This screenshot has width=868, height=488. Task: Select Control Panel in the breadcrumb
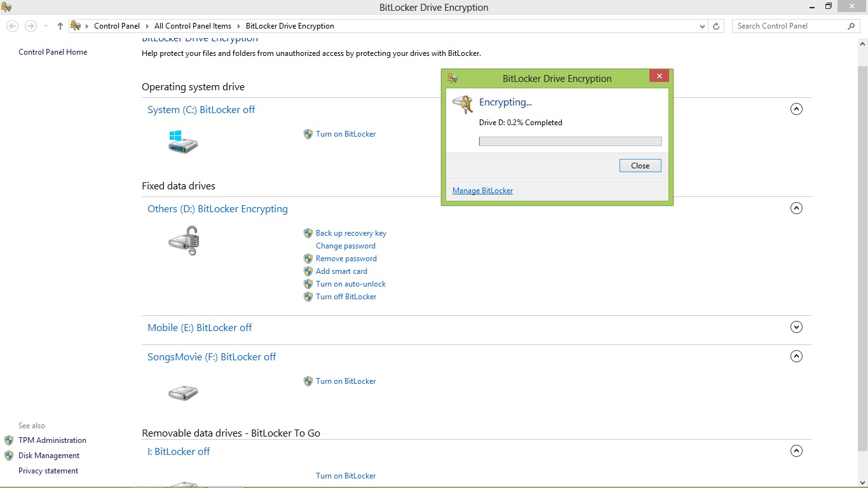pos(117,26)
